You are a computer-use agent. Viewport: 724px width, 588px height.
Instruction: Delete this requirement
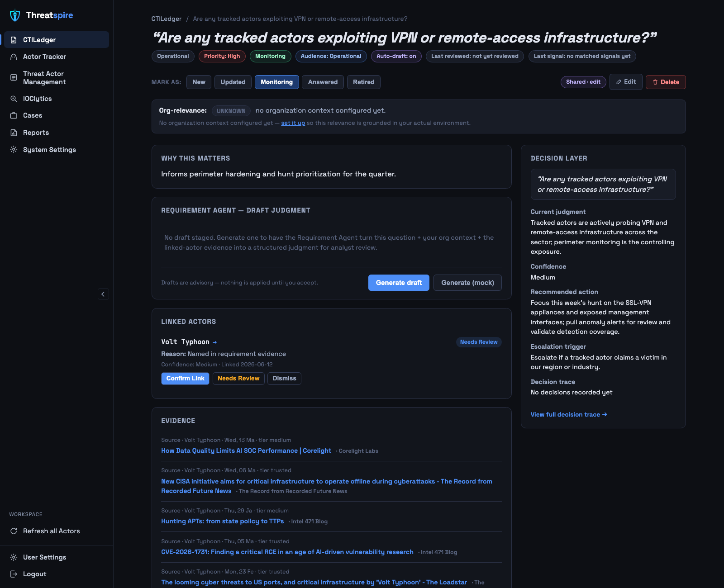666,82
